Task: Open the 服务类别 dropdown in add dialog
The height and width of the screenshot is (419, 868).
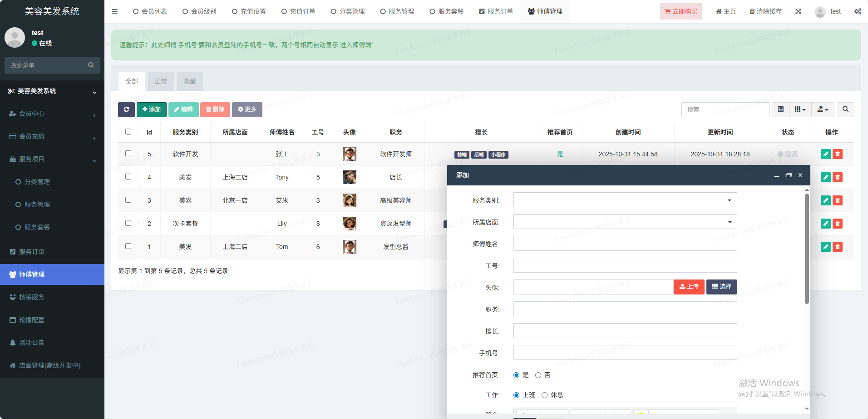Action: click(625, 200)
